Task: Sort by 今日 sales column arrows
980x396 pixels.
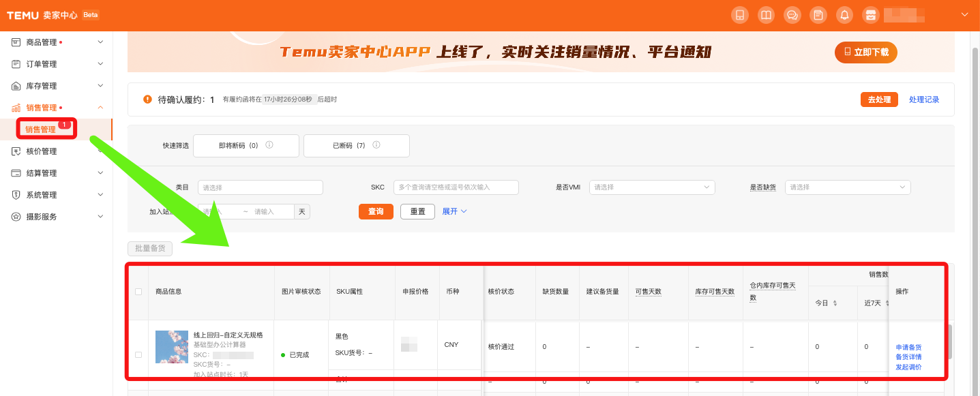Action: (x=835, y=303)
